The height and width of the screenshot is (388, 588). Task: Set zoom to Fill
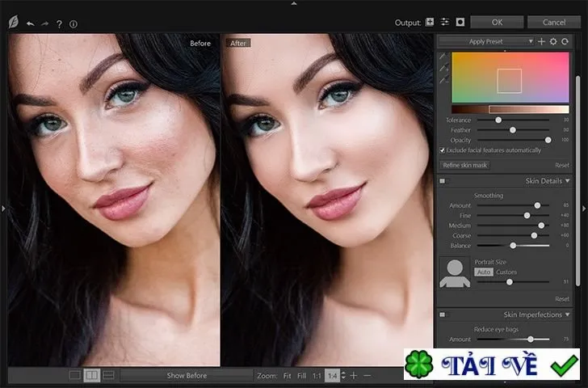click(x=301, y=376)
